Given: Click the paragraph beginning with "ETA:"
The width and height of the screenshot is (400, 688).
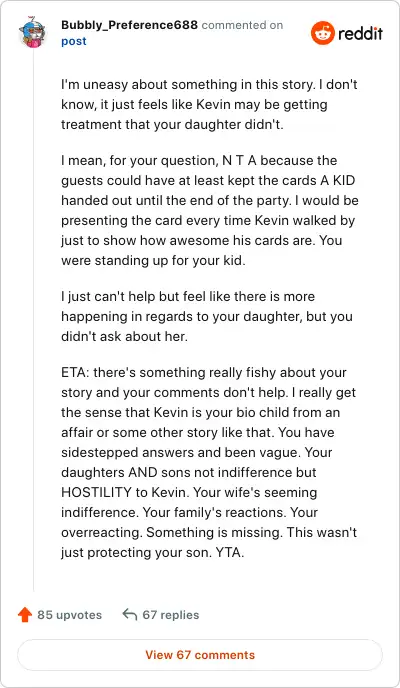Looking at the screenshot, I should 209,462.
